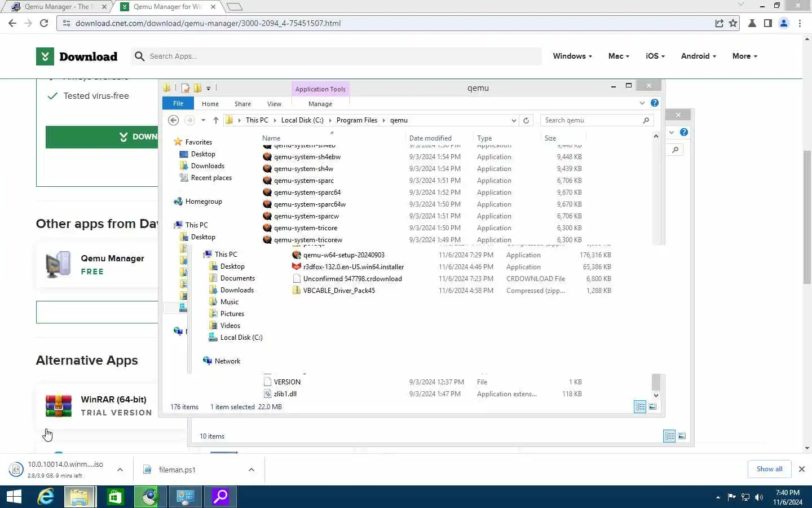812x508 pixels.
Task: Click the qemu file list scrollbar down arrow
Action: tap(656, 395)
